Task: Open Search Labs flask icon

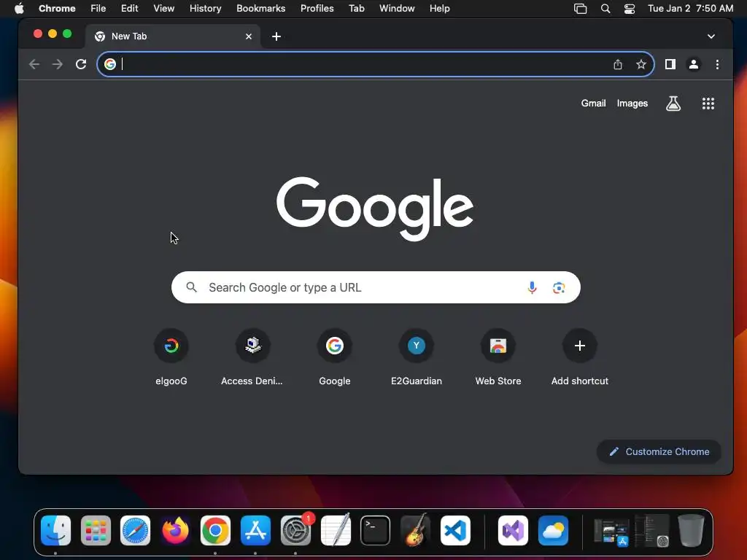Action: coord(673,104)
